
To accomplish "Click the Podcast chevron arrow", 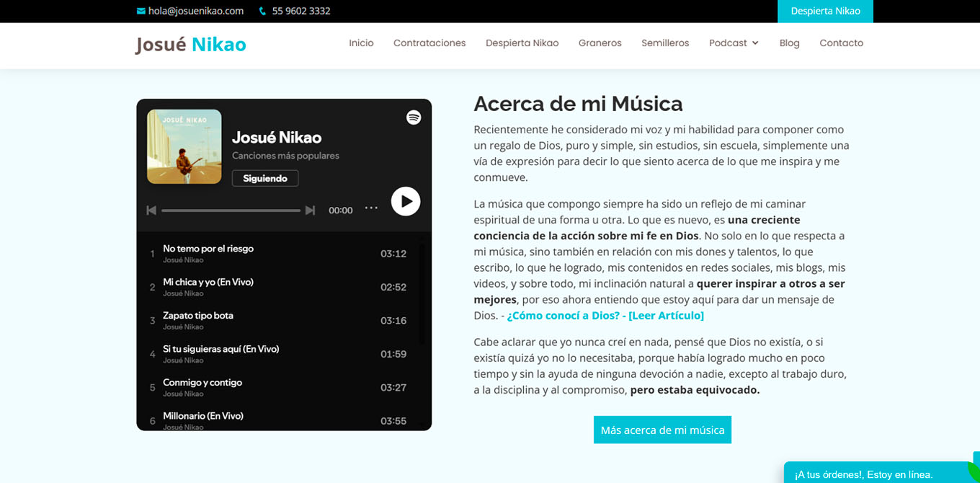I will [x=756, y=43].
